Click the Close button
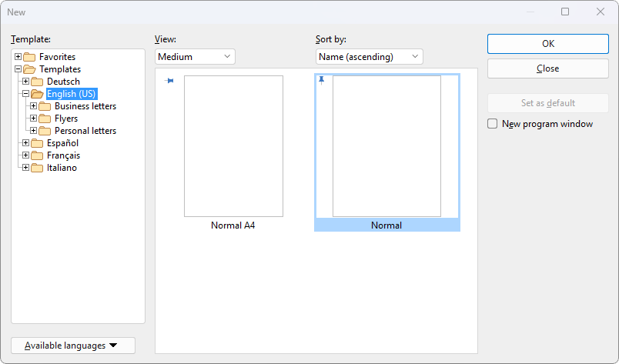 pos(548,68)
